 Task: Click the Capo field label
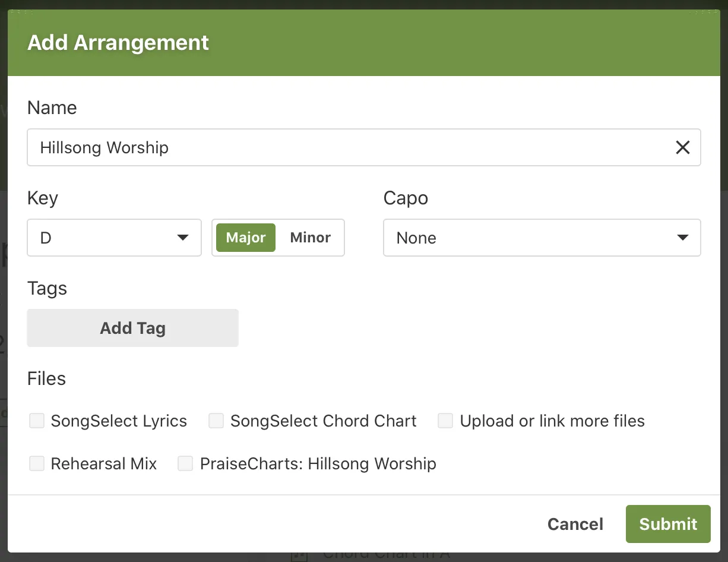tap(406, 198)
